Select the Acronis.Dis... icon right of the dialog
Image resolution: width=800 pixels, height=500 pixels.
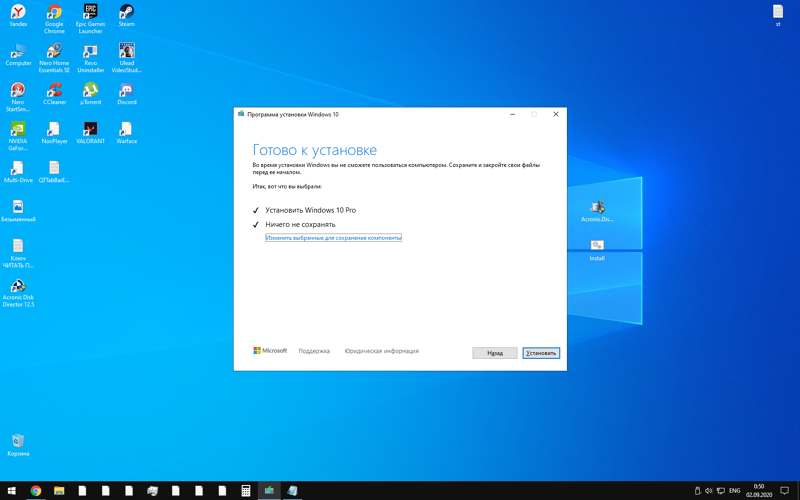[x=597, y=211]
